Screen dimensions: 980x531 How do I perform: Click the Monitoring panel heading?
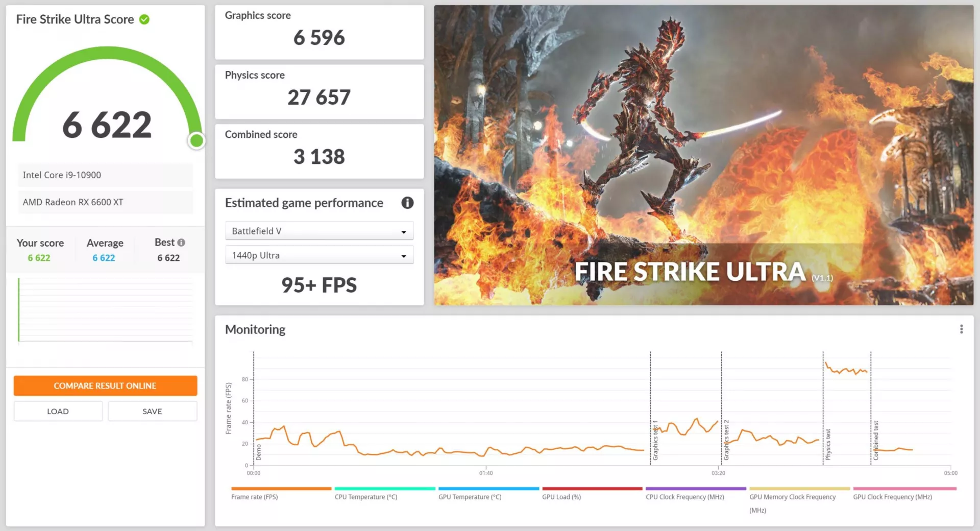255,329
